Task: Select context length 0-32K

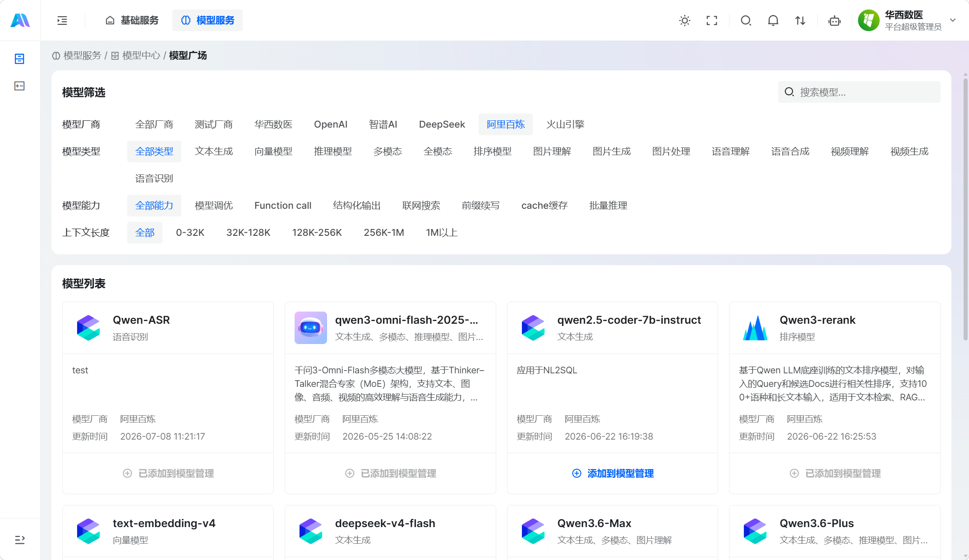Action: click(x=190, y=233)
